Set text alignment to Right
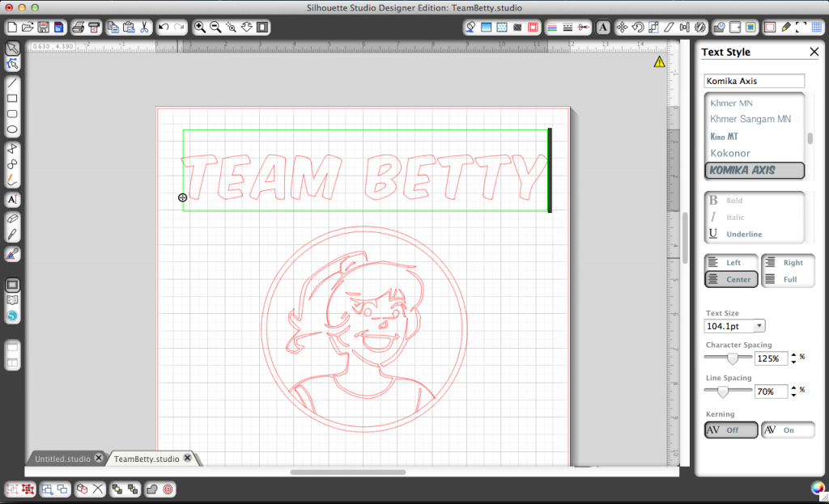The image size is (829, 504). (788, 263)
